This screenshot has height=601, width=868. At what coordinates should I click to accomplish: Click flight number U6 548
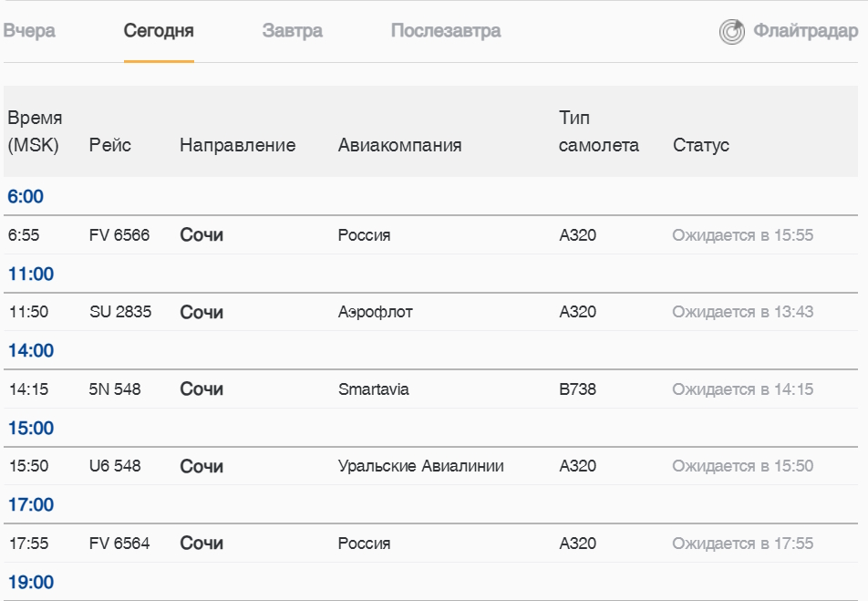click(115, 466)
